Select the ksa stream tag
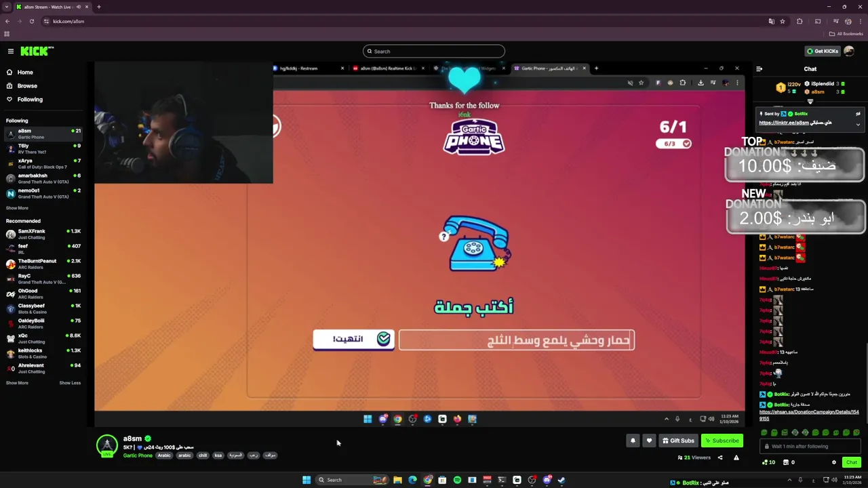The width and height of the screenshot is (868, 488). (x=218, y=455)
